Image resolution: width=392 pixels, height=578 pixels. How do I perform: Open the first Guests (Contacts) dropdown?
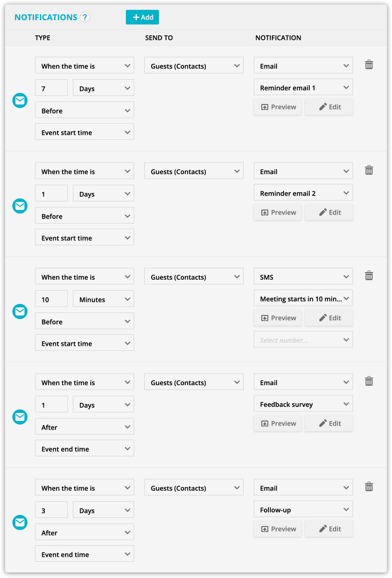point(194,66)
